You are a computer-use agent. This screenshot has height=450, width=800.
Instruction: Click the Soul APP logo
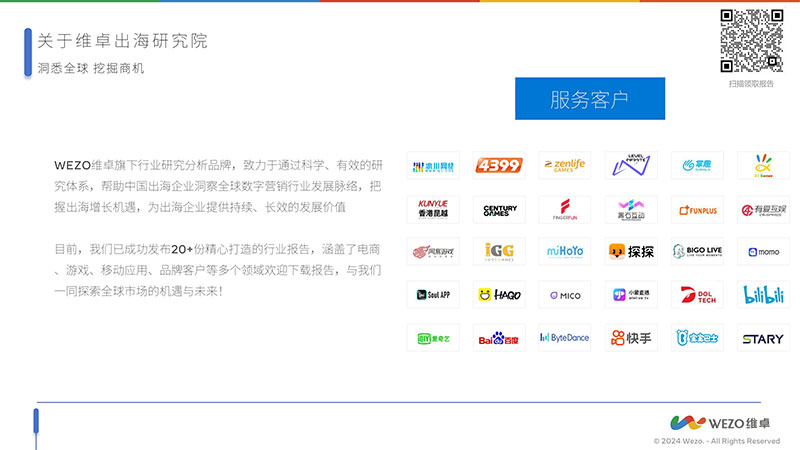pos(433,294)
